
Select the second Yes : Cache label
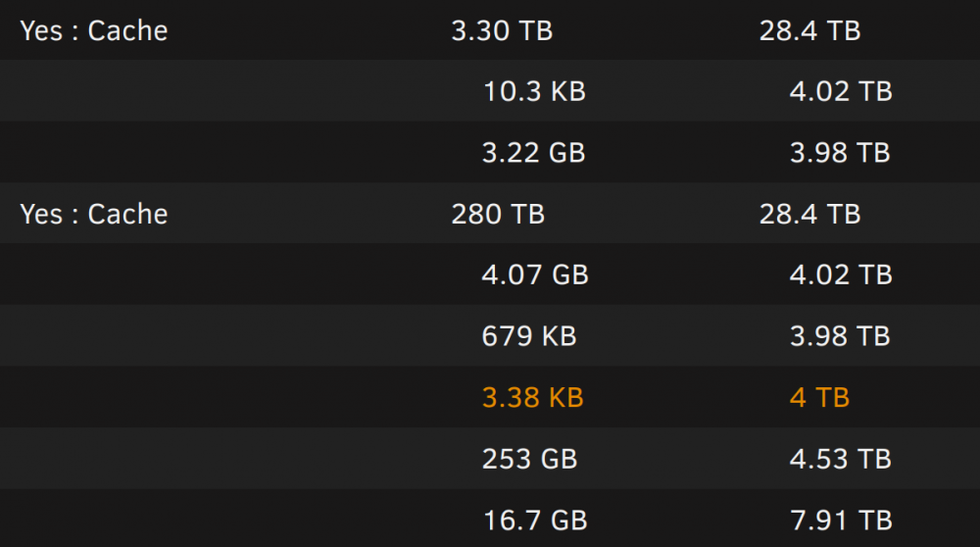(x=94, y=214)
